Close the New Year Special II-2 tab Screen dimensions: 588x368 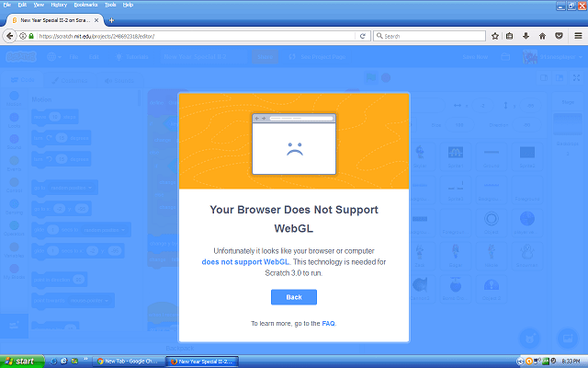click(x=96, y=20)
